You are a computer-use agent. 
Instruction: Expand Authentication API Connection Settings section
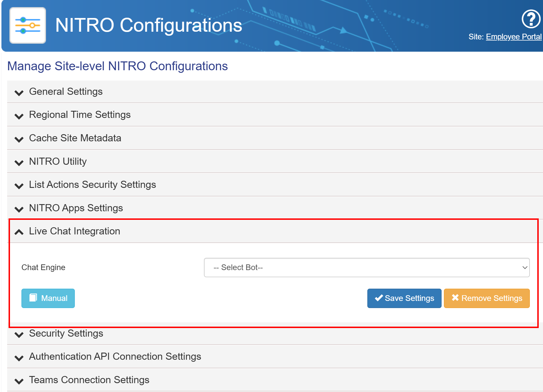[115, 357]
